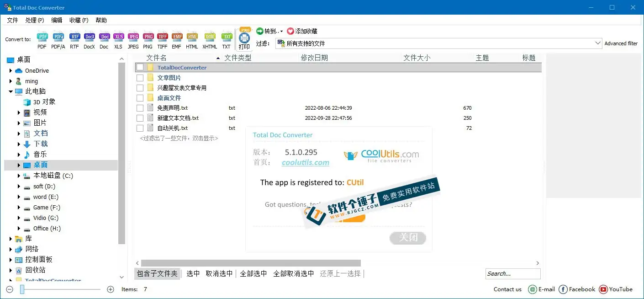Choose the RTF conversion icon
The height and width of the screenshot is (299, 644).
point(74,37)
